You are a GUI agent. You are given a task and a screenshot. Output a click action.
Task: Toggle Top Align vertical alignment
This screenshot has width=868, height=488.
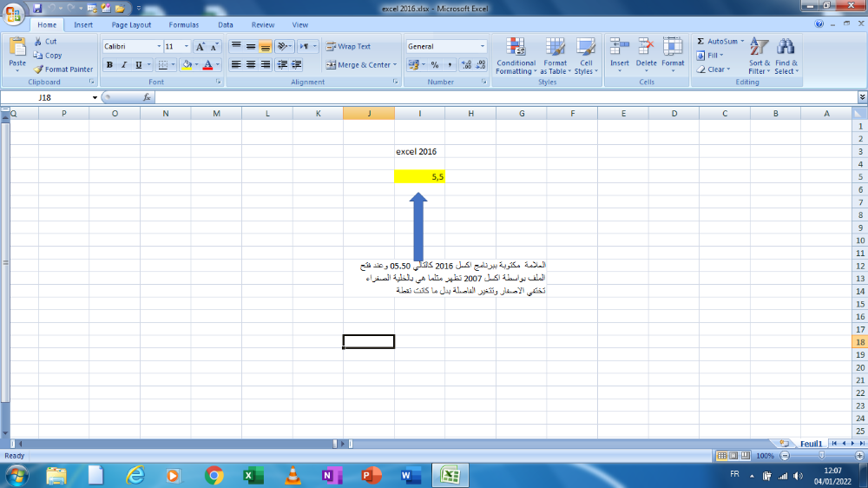[236, 47]
